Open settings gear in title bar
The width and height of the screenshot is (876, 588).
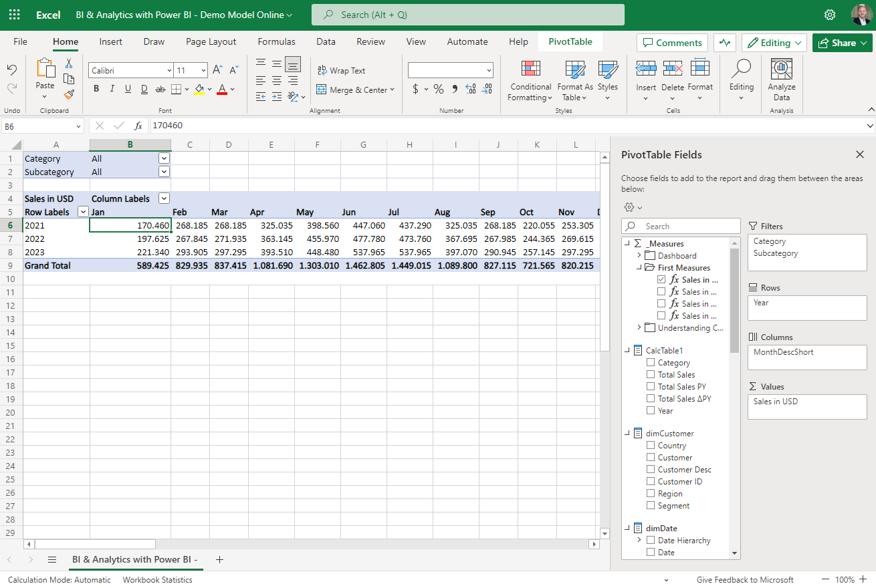click(x=830, y=15)
